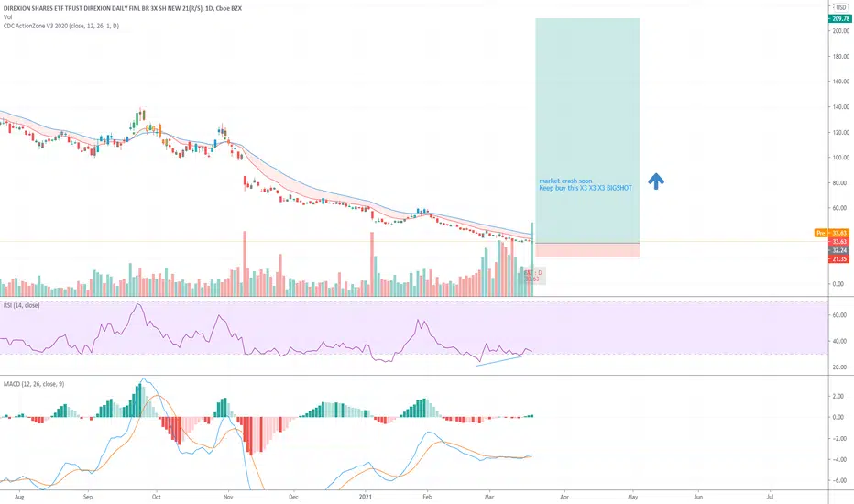The width and height of the screenshot is (854, 504).
Task: Click the 140.00 price axis label
Action: click(840, 107)
